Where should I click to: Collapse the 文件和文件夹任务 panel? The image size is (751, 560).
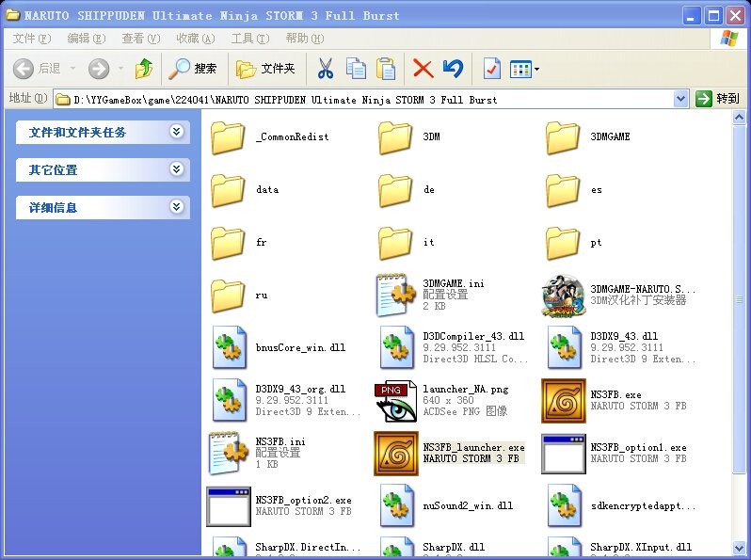pyautogui.click(x=176, y=132)
